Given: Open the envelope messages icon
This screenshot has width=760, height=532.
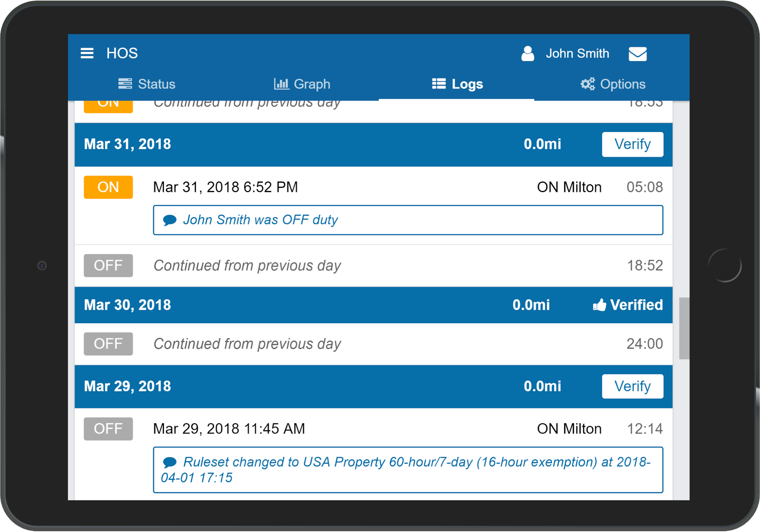Looking at the screenshot, I should (x=638, y=54).
